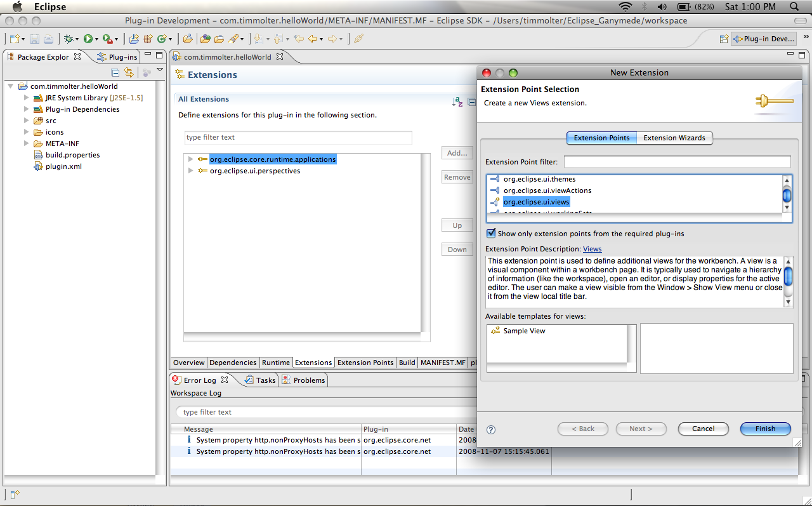Viewport: 812px width, 506px height.
Task: Collapse all in Package Explorer toolbar
Action: click(115, 72)
